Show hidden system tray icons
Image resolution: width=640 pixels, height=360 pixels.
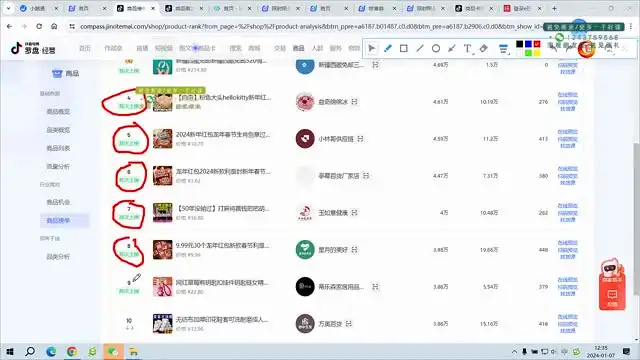tap(514, 351)
